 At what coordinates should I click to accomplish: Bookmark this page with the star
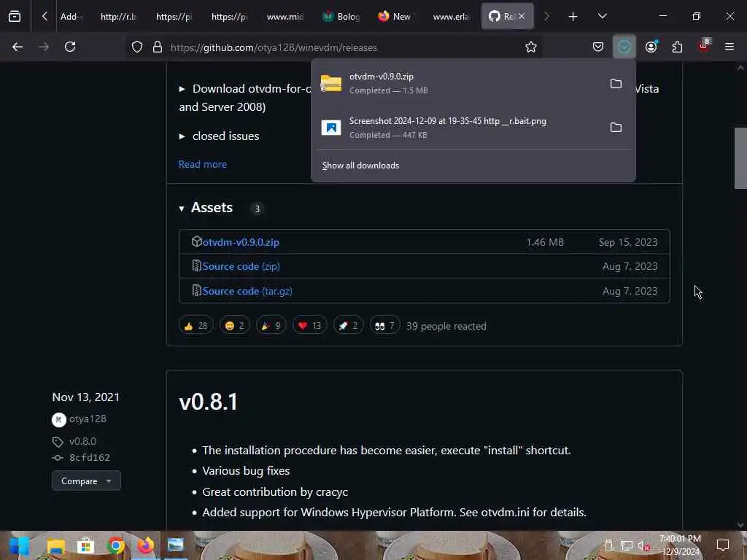(x=531, y=47)
